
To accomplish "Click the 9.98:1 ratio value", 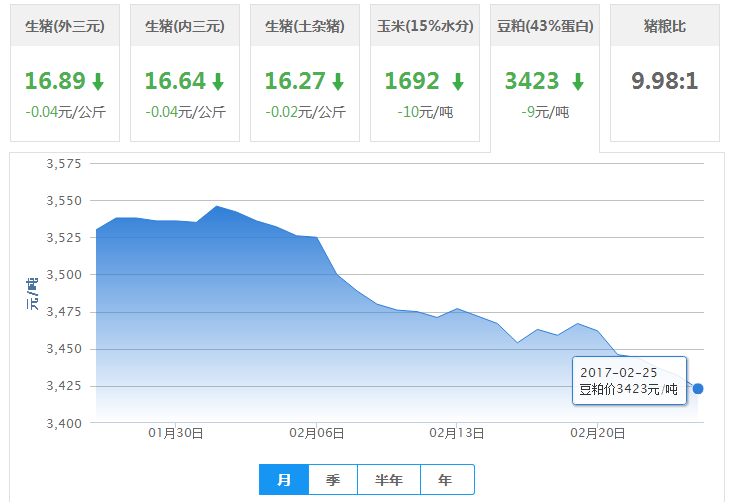I will [x=665, y=81].
